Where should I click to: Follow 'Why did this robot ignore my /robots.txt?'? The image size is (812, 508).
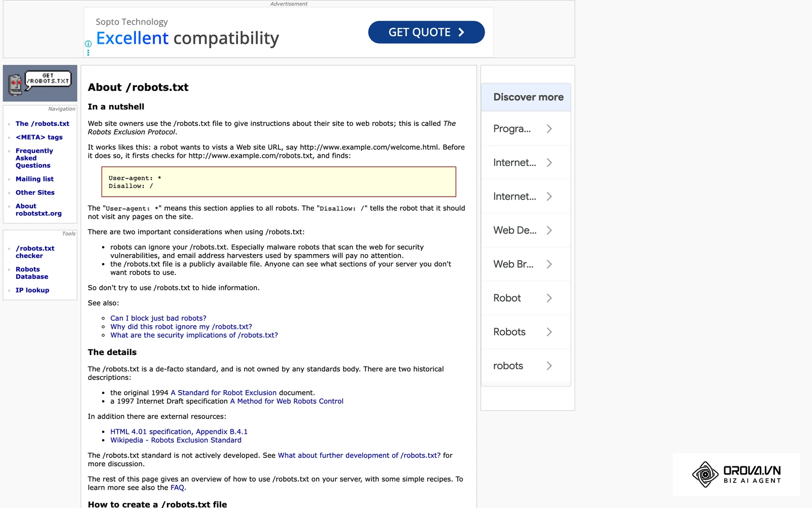coord(181,327)
